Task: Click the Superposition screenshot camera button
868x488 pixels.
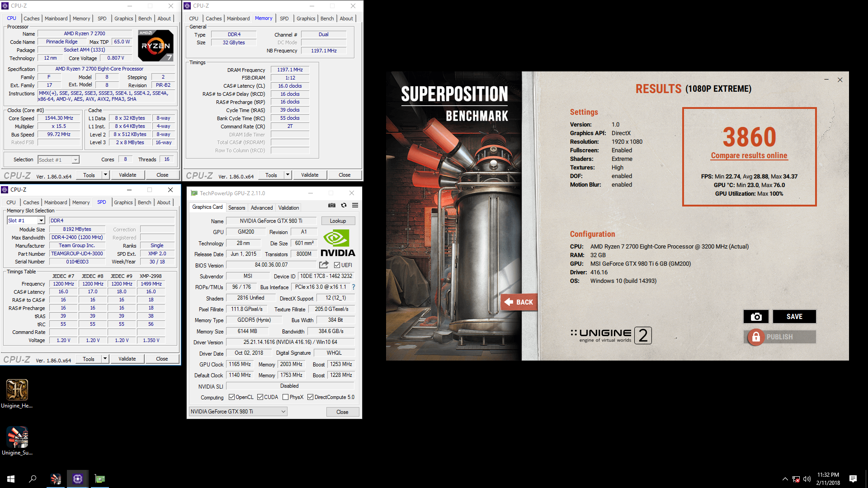Action: 756,317
